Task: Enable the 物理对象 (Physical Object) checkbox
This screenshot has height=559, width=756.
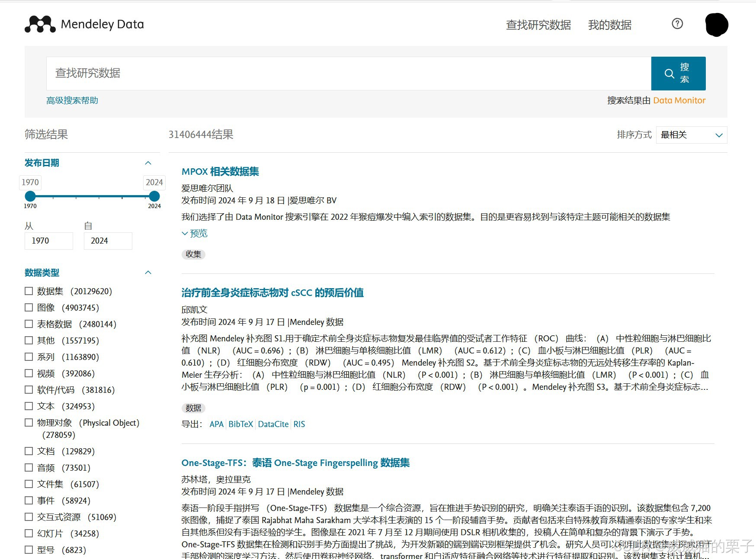Action: (29, 423)
